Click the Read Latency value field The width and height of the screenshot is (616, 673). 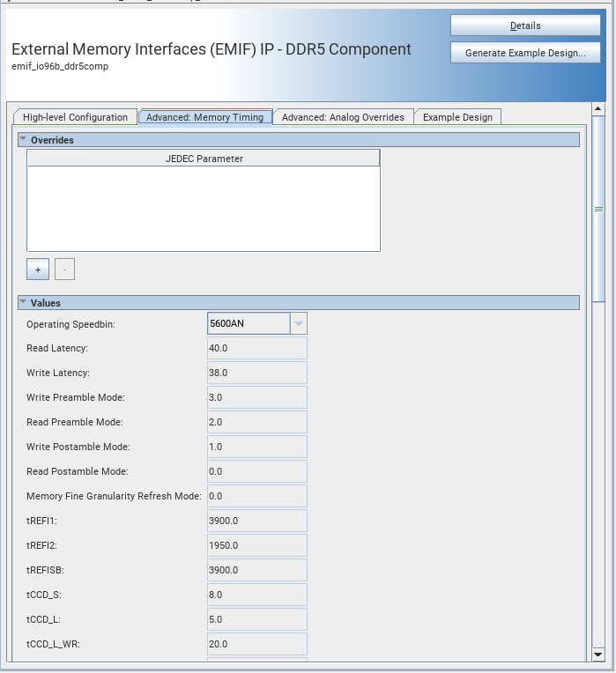tap(256, 349)
